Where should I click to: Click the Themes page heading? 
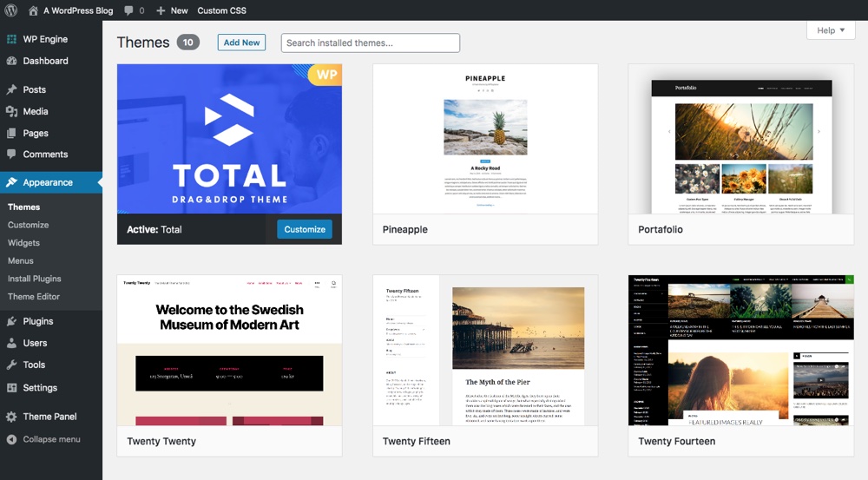coord(143,42)
